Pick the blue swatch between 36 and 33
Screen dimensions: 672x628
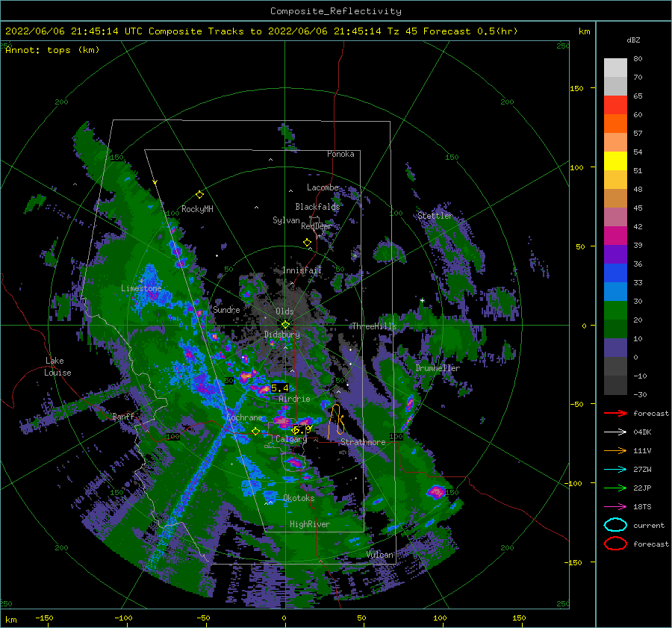pyautogui.click(x=615, y=273)
